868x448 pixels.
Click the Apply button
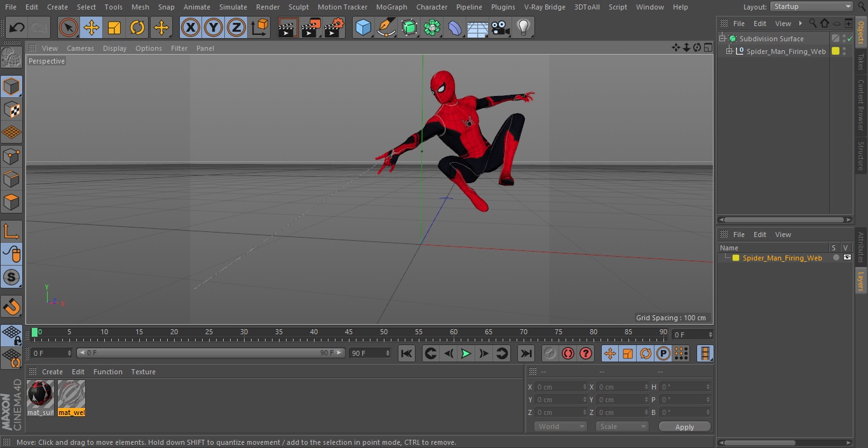coord(684,426)
